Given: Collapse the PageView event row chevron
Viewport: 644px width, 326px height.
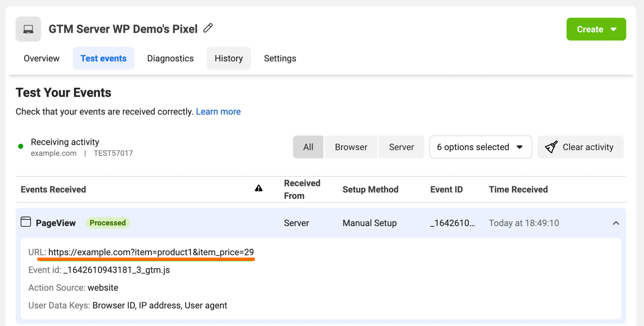Looking at the screenshot, I should (x=616, y=223).
